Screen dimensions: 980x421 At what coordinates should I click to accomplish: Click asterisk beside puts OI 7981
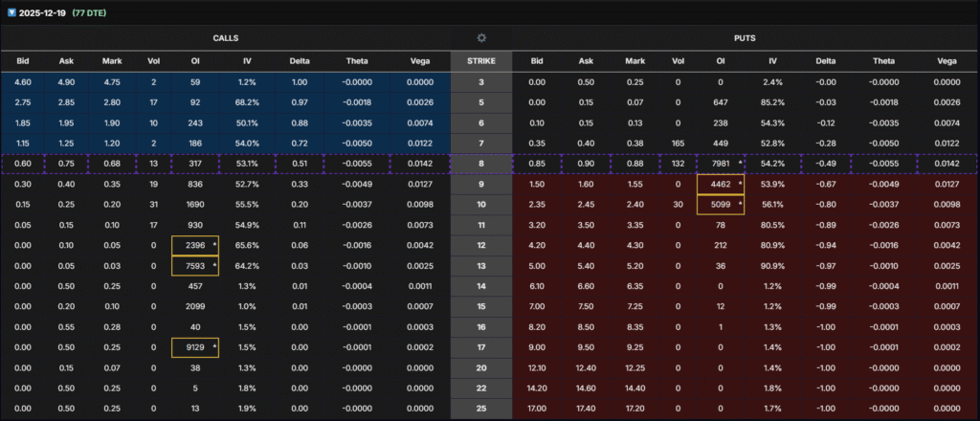(740, 164)
